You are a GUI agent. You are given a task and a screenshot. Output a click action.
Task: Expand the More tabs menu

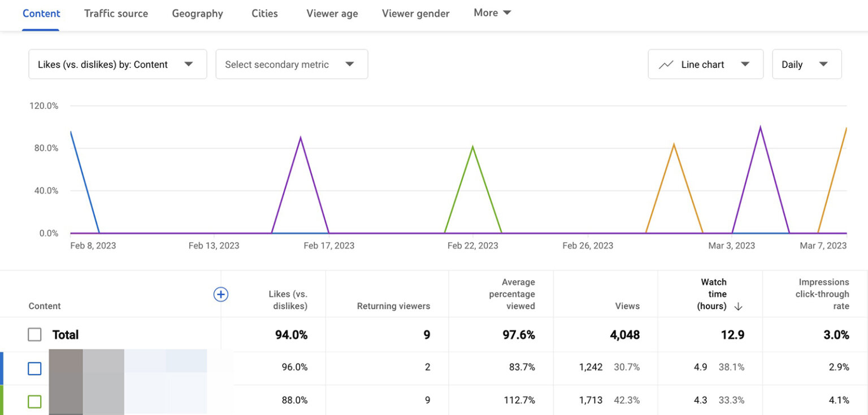[x=491, y=12]
